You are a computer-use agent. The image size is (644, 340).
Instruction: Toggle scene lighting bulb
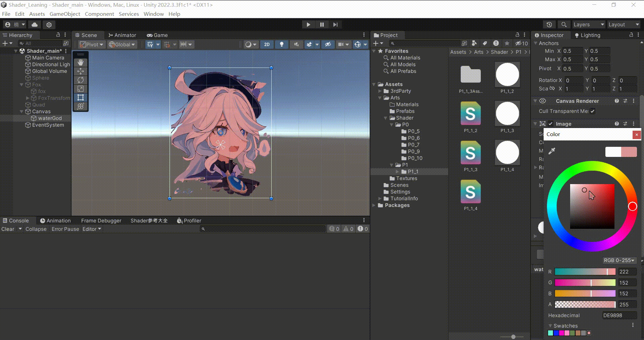tap(282, 44)
